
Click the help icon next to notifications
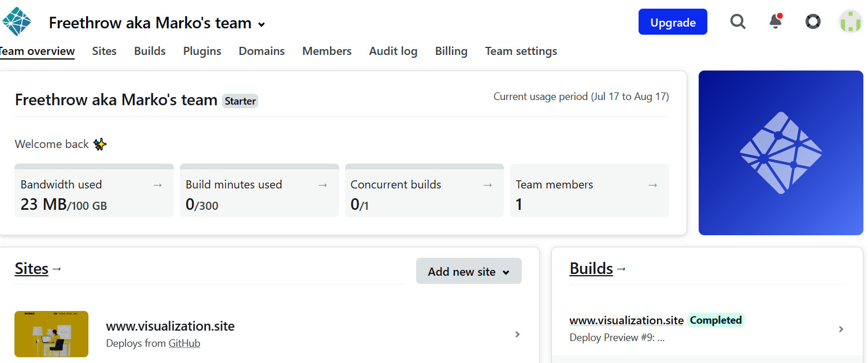[x=813, y=21]
